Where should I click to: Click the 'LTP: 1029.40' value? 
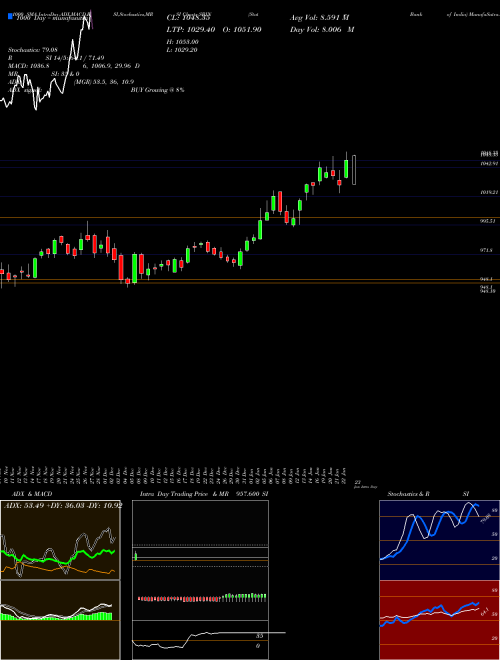click(191, 29)
